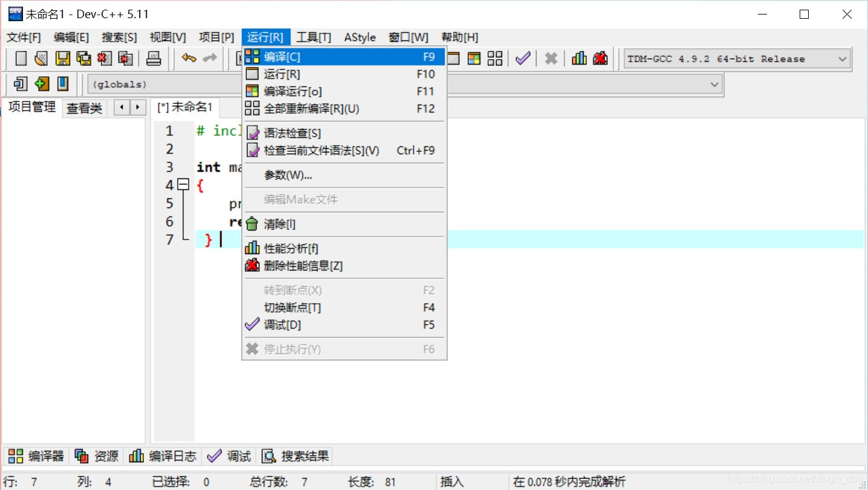Select 调试[D] F5 menu entry
Viewport: 868px width, 490px height.
click(x=344, y=325)
